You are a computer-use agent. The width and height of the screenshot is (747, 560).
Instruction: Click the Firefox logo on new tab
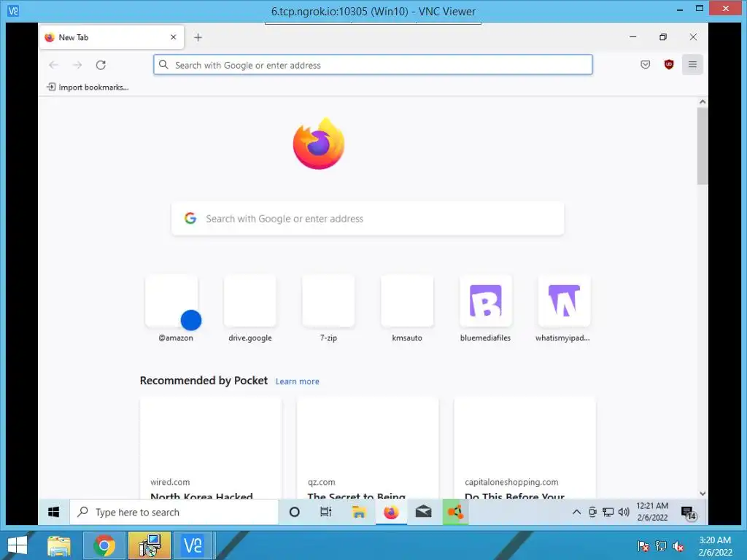[319, 144]
